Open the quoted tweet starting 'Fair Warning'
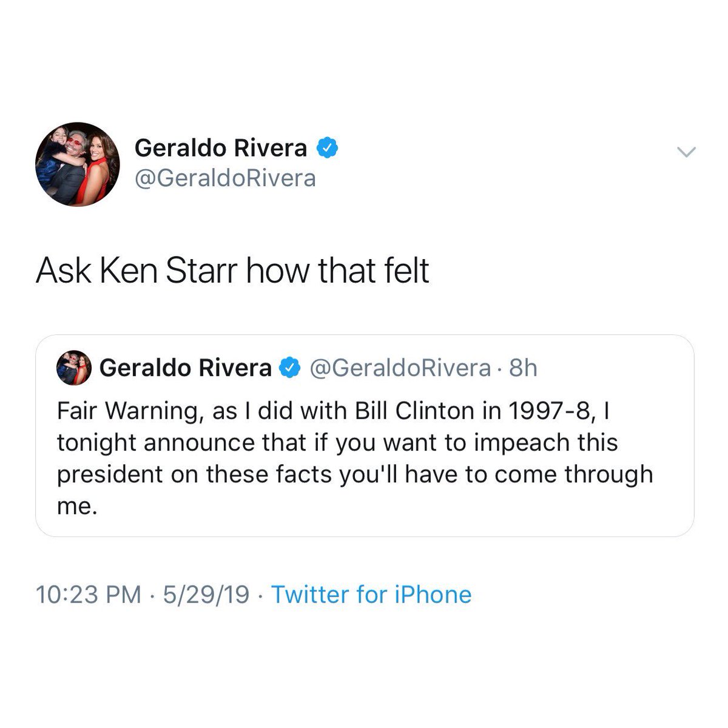This screenshot has height=728, width=728. pyautogui.click(x=365, y=436)
